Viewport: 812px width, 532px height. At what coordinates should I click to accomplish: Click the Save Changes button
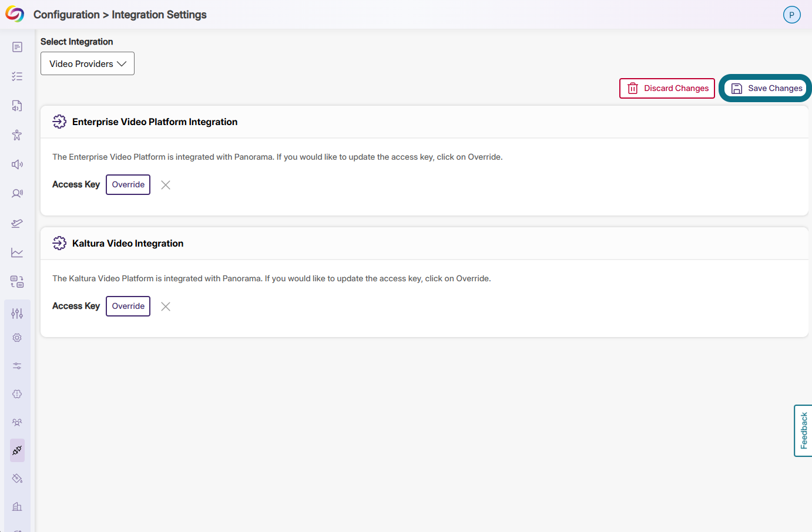point(766,88)
